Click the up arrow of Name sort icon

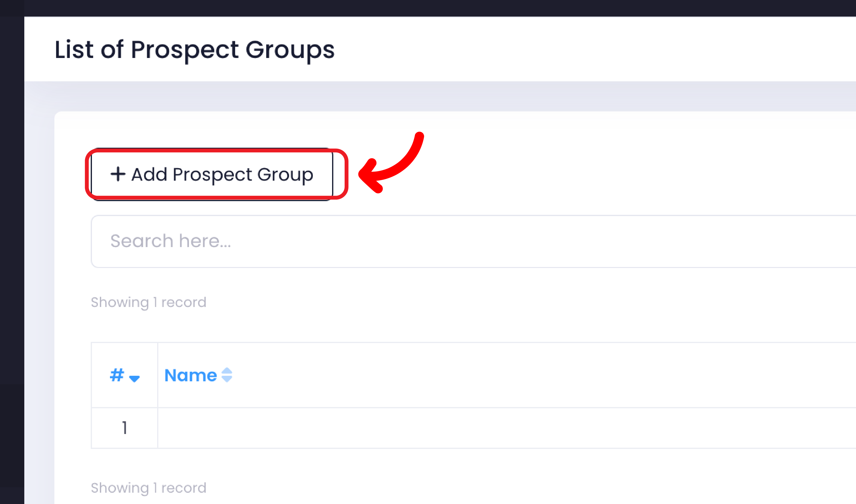[x=226, y=371]
